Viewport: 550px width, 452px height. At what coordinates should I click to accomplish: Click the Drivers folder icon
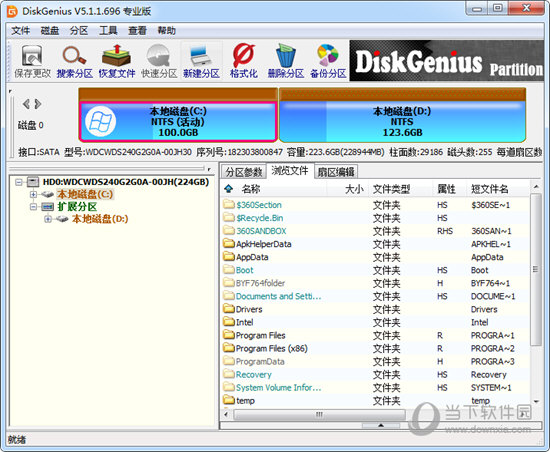click(229, 309)
